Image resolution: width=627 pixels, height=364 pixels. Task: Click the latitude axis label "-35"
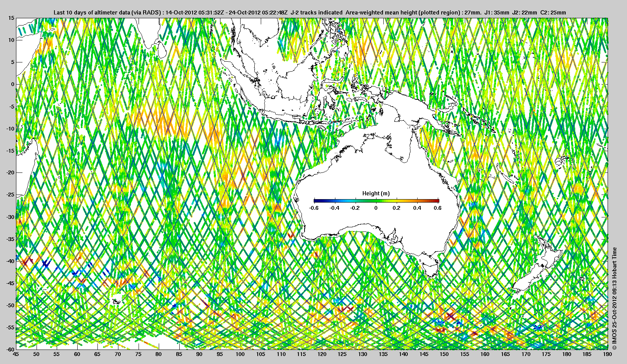pyautogui.click(x=10, y=239)
